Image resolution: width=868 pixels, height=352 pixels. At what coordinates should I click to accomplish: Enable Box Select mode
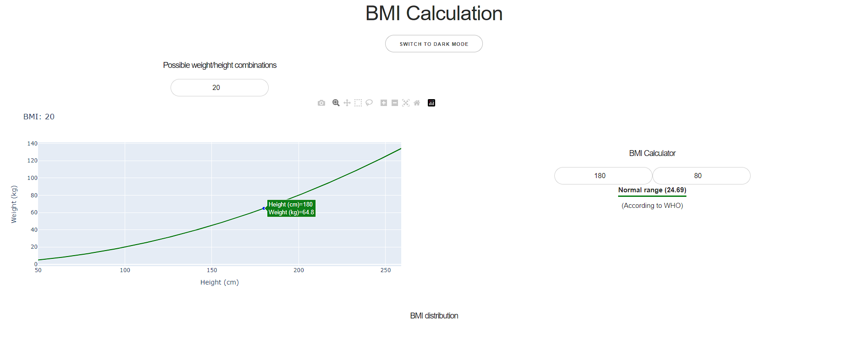pos(358,103)
